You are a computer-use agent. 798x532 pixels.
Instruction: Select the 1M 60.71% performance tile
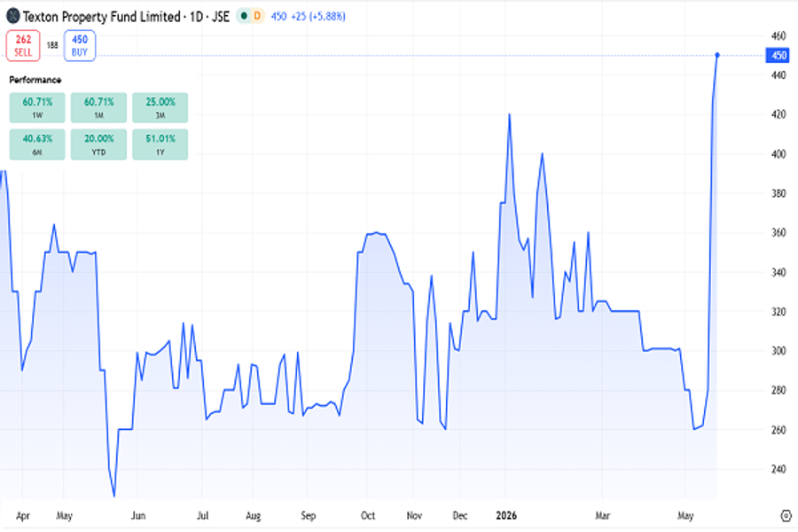coord(98,107)
